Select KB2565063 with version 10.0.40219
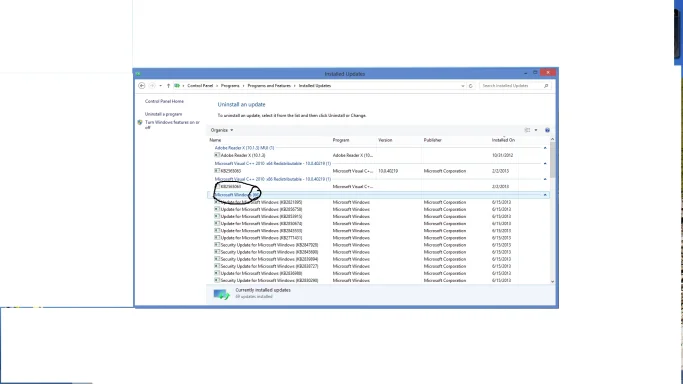 coord(230,171)
